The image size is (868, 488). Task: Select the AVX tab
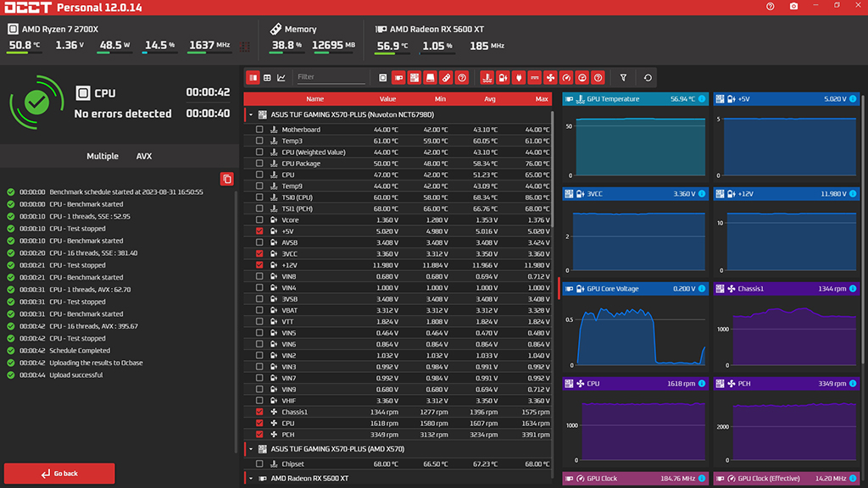pyautogui.click(x=144, y=157)
